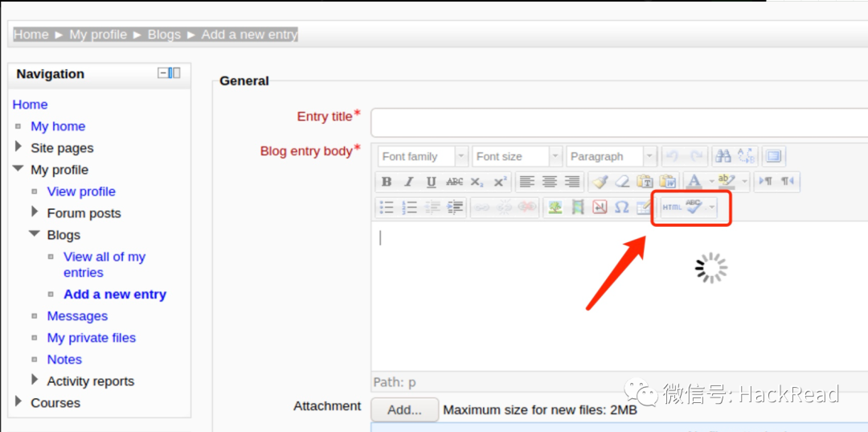This screenshot has height=432, width=868.
Task: Click inside the blog entry body
Action: 619,296
